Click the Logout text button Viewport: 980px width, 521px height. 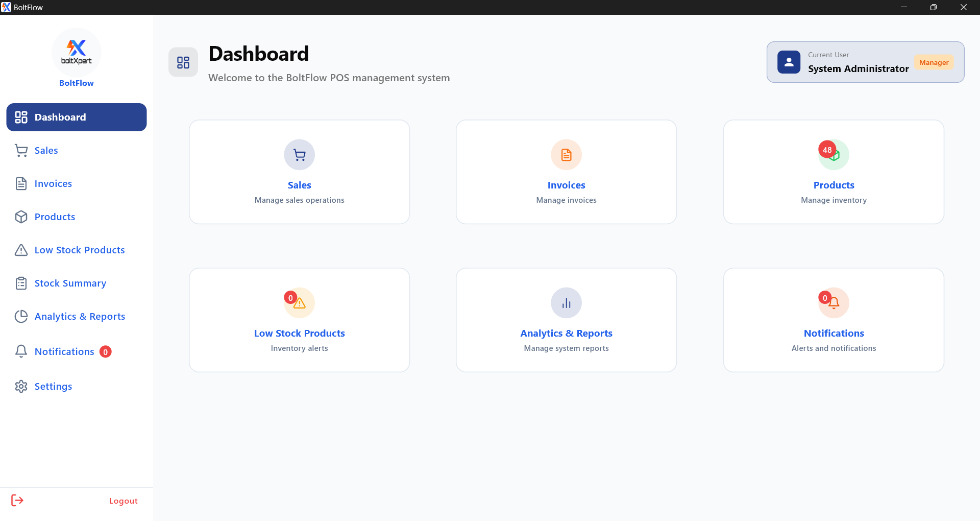(123, 501)
